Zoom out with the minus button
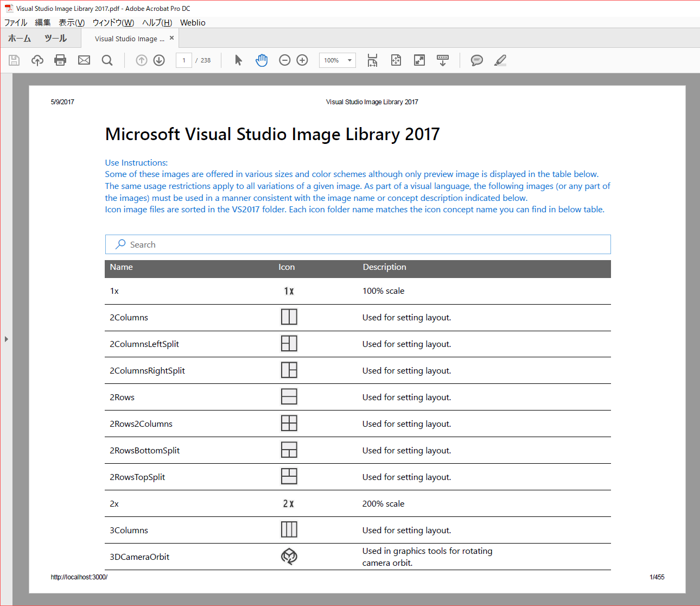The height and width of the screenshot is (606, 700). point(285,60)
